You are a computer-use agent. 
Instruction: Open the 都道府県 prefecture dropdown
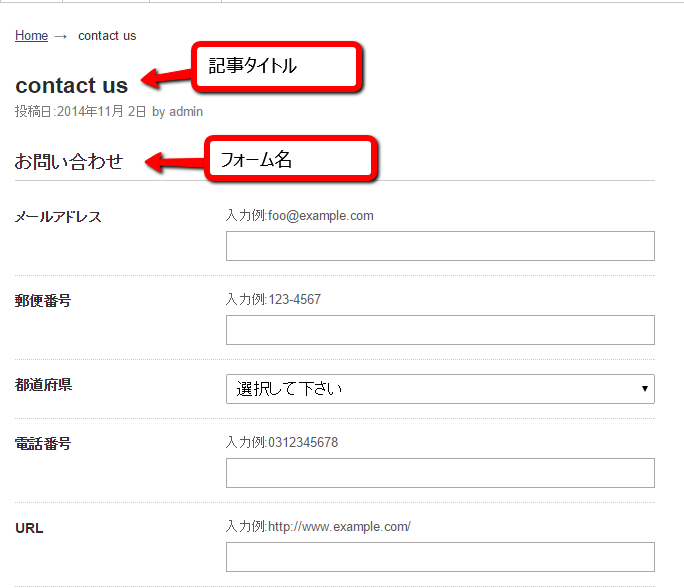click(440, 389)
